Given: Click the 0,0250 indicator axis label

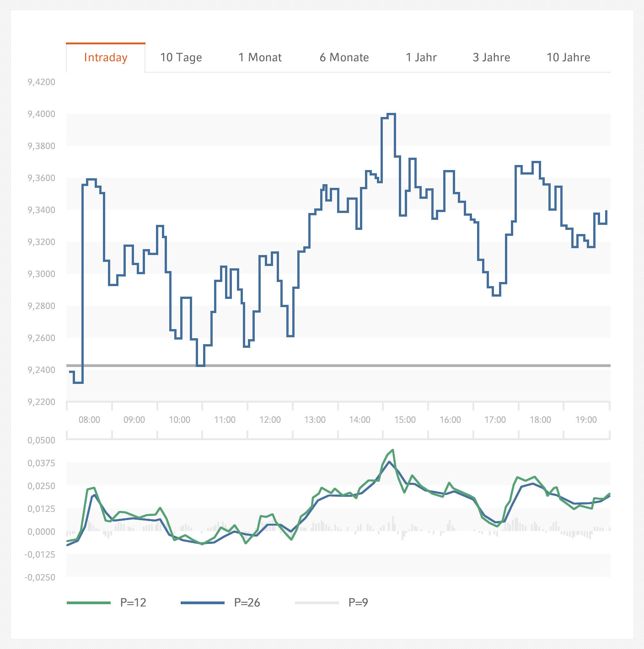Looking at the screenshot, I should (41, 486).
